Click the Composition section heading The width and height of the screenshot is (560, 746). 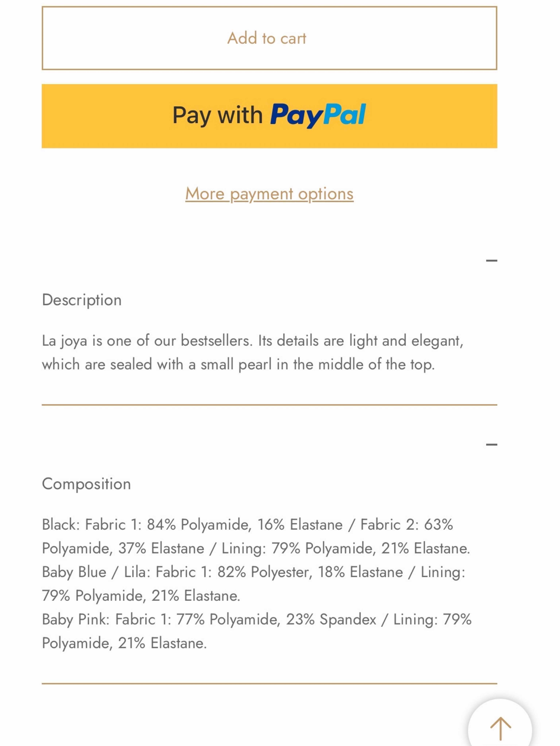point(86,484)
